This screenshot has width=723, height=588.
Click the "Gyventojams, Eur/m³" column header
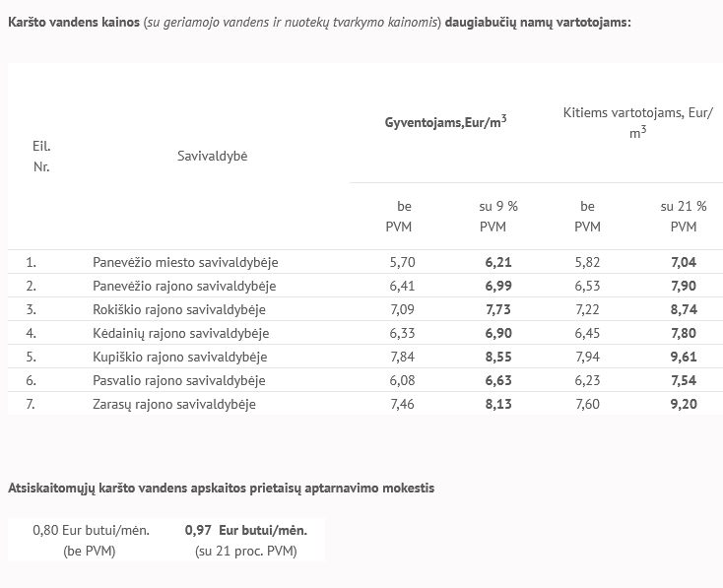pos(446,122)
